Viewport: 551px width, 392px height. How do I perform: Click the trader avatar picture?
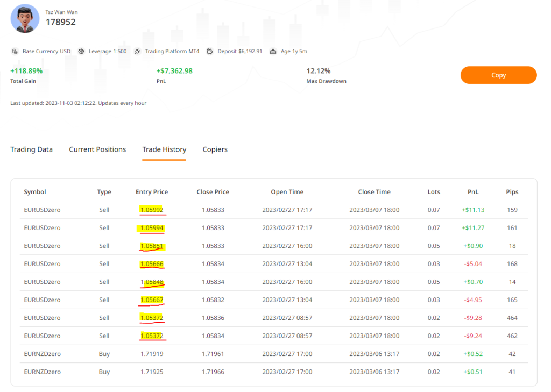click(x=25, y=18)
